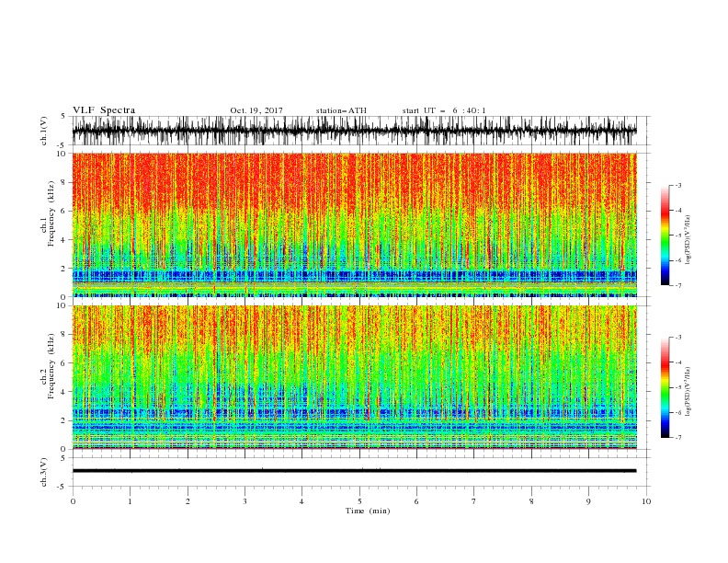
Task: Select the "Oct. 19, 2017" date text
Action: (256, 110)
